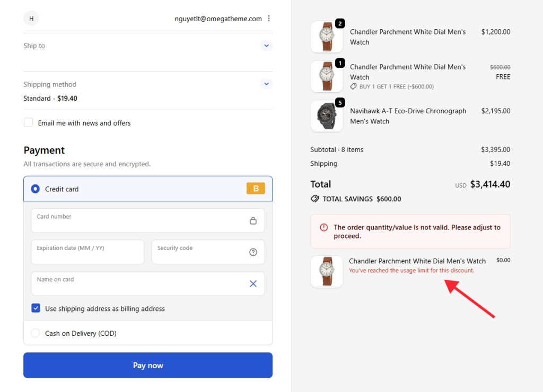Expand the Ship to section
543x392 pixels.
coord(266,46)
